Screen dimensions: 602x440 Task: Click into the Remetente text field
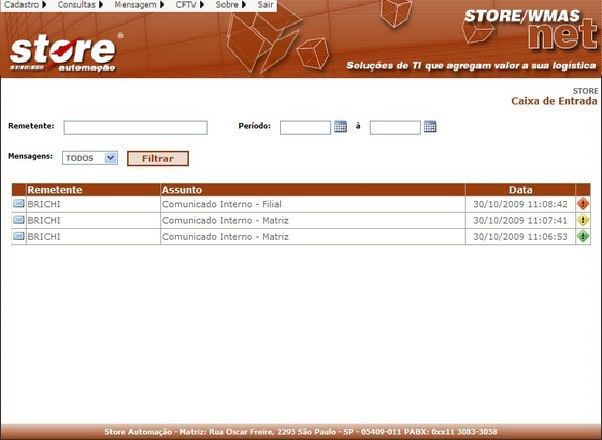tap(135, 128)
